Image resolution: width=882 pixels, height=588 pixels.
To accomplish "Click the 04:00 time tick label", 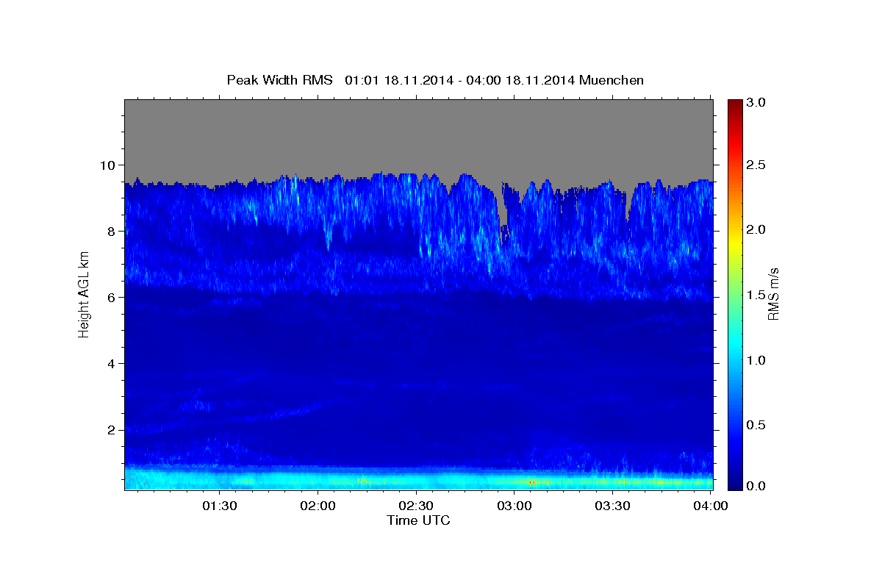I will (711, 506).
